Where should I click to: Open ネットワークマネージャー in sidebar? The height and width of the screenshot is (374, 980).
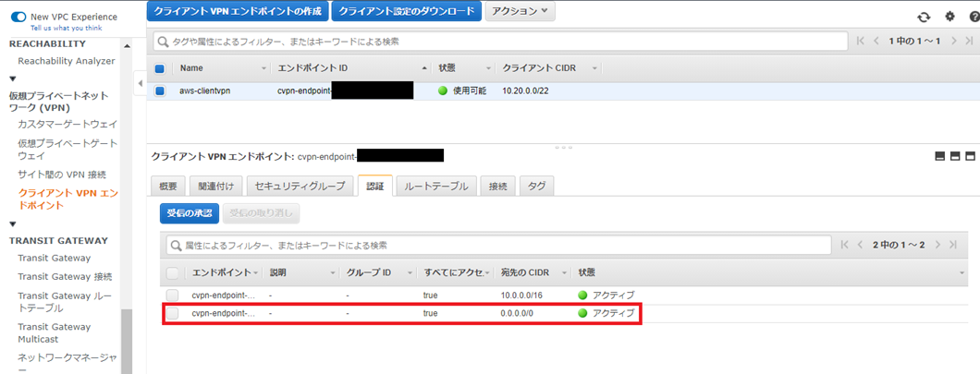tap(67, 363)
